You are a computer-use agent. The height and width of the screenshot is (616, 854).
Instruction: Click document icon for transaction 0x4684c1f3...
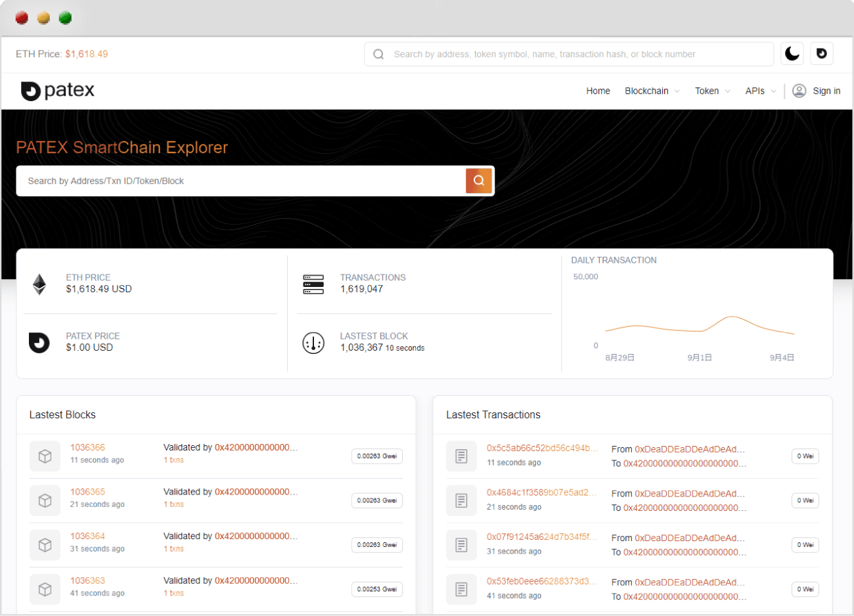461,500
